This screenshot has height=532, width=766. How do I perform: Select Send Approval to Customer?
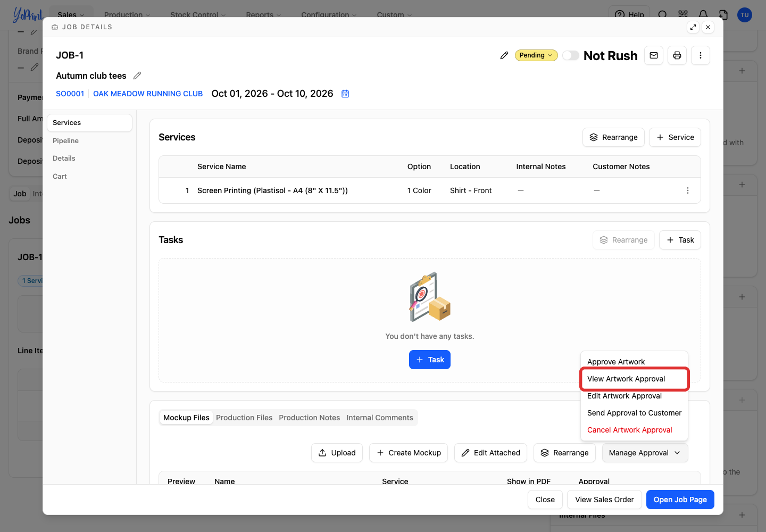(x=634, y=413)
